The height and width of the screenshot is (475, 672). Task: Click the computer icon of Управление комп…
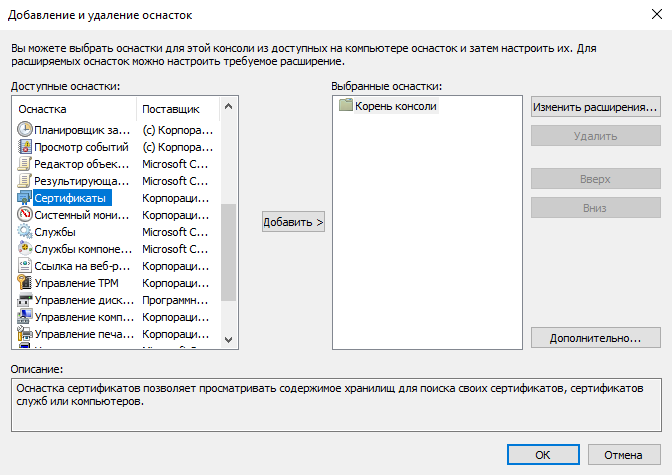(25, 317)
